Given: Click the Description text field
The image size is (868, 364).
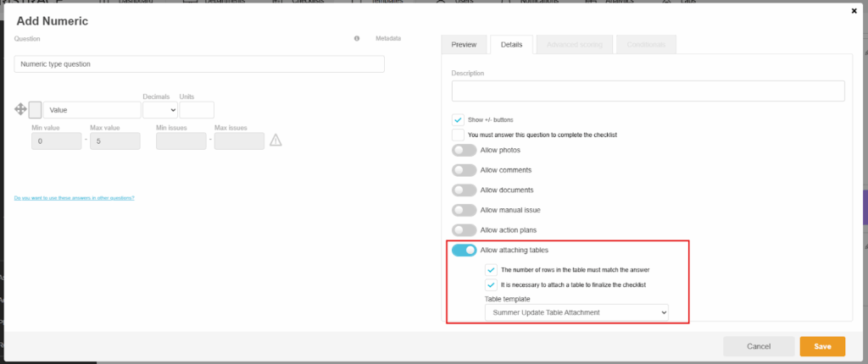Looking at the screenshot, I should (x=648, y=91).
